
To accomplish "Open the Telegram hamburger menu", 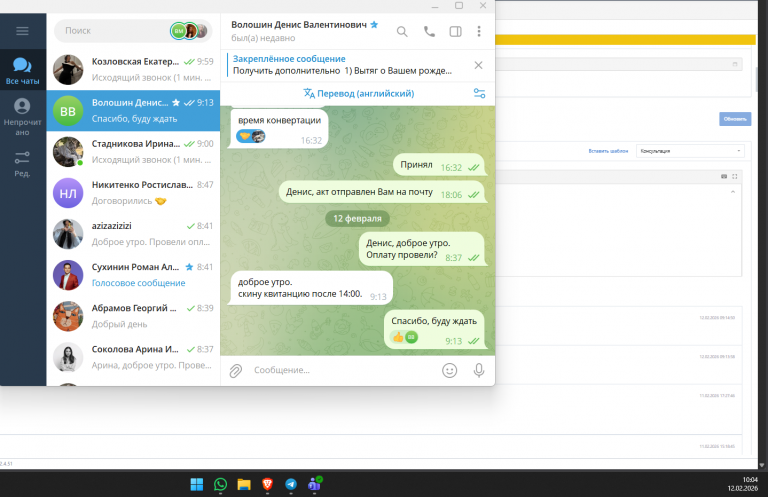I will (23, 31).
